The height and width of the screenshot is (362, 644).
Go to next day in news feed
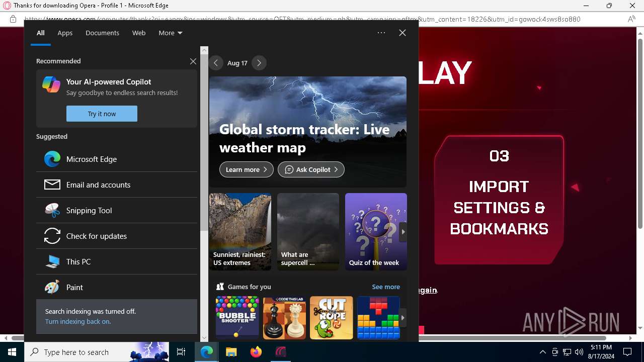[x=259, y=63]
